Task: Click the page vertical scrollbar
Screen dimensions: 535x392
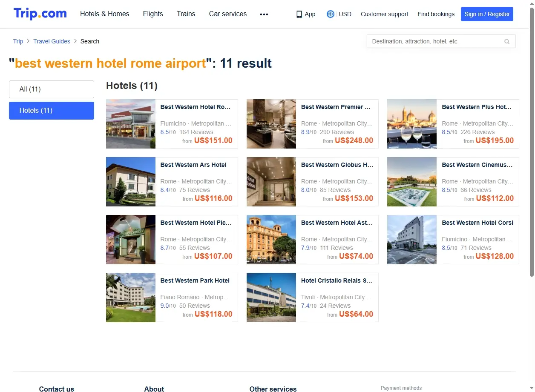Action: 532,141
